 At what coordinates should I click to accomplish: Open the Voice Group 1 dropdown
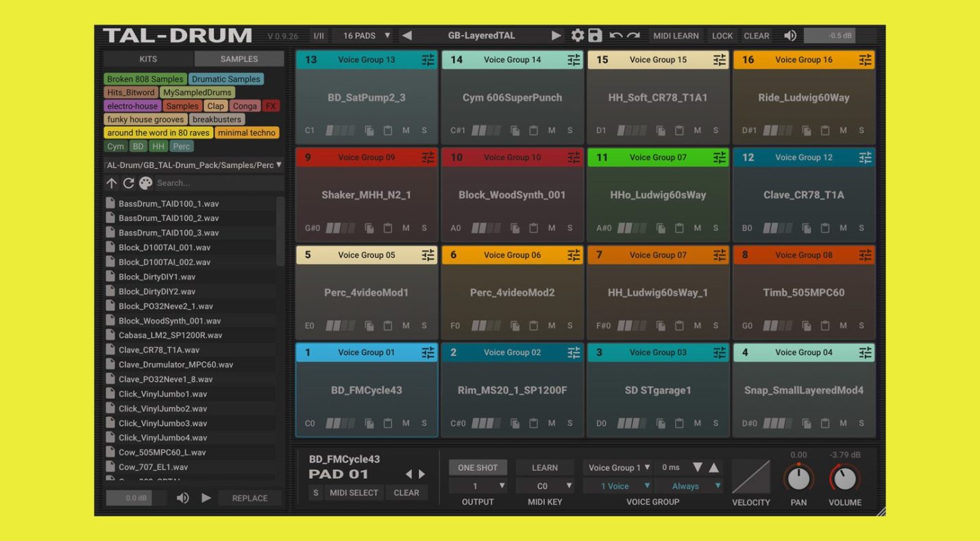coord(617,467)
